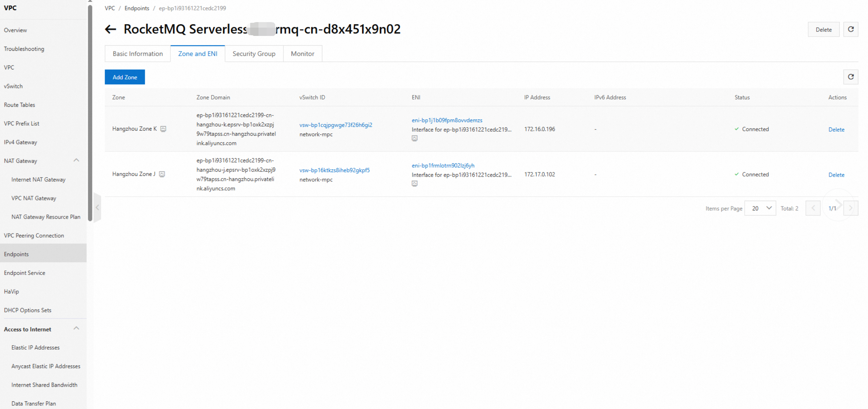Click the Add Zone button
This screenshot has width=868, height=409.
[x=125, y=77]
